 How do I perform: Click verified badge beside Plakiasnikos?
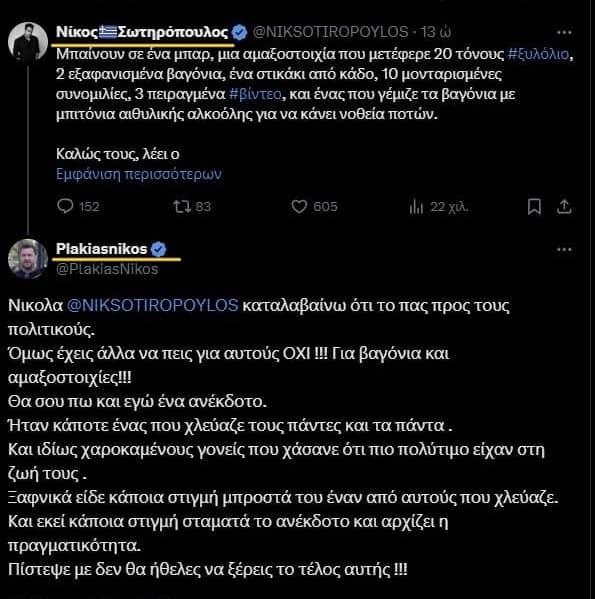point(158,249)
